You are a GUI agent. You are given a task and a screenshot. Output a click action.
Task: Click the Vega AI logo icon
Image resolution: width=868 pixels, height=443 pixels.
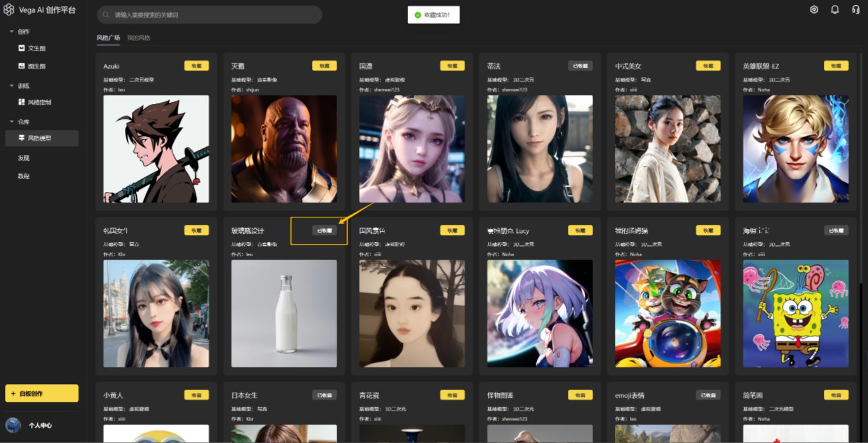click(x=9, y=10)
